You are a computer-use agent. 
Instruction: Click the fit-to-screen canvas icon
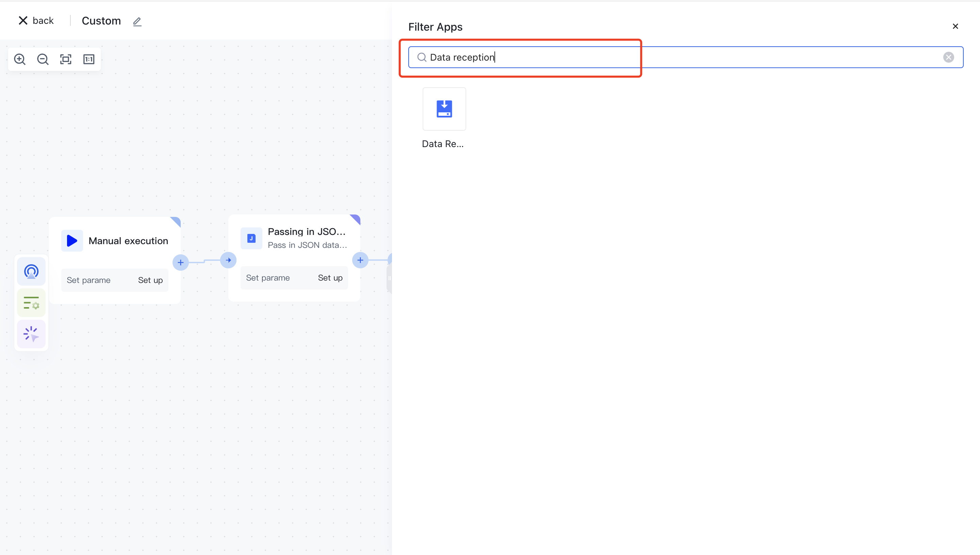66,59
